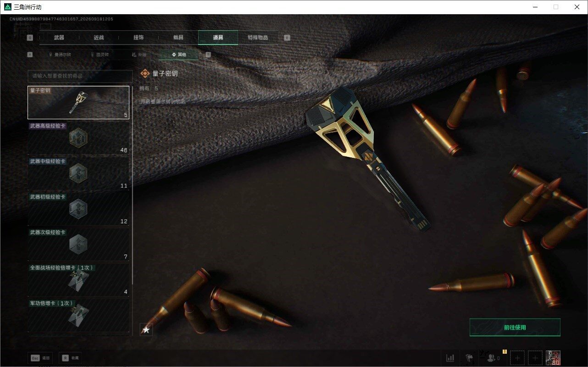
Task: Select the 载具 tab
Action: click(178, 38)
